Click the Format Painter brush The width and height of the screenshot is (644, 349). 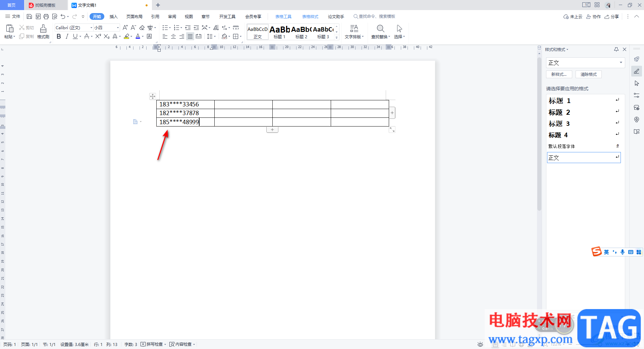point(43,29)
